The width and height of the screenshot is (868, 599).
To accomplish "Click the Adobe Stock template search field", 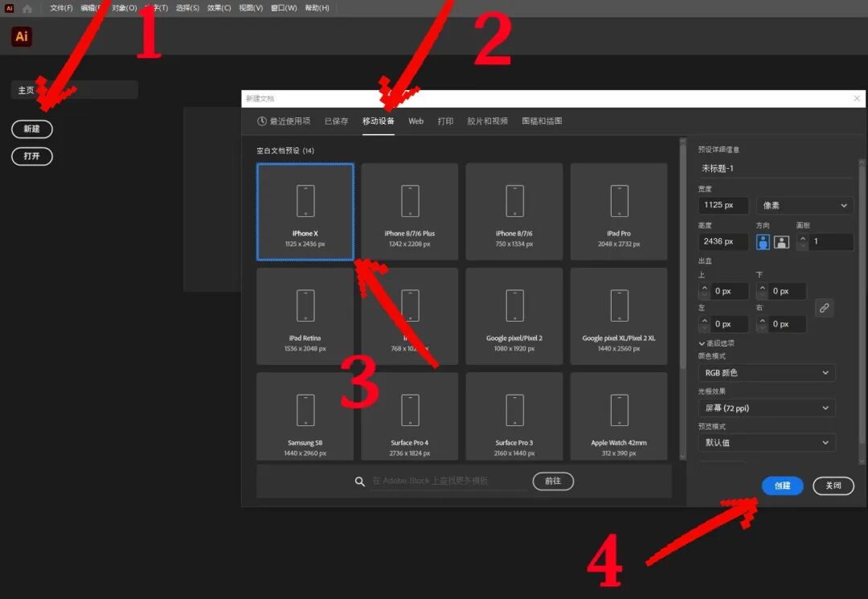I will click(448, 481).
